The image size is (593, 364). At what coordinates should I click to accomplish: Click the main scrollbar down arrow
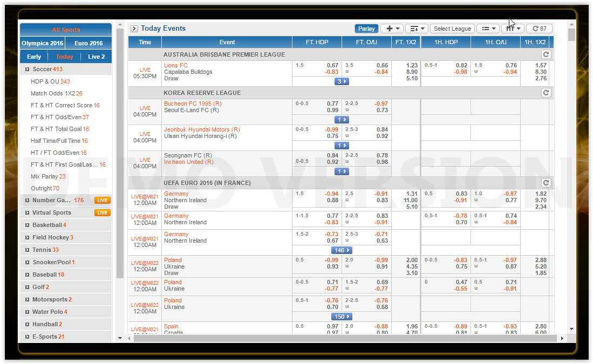coord(571,329)
